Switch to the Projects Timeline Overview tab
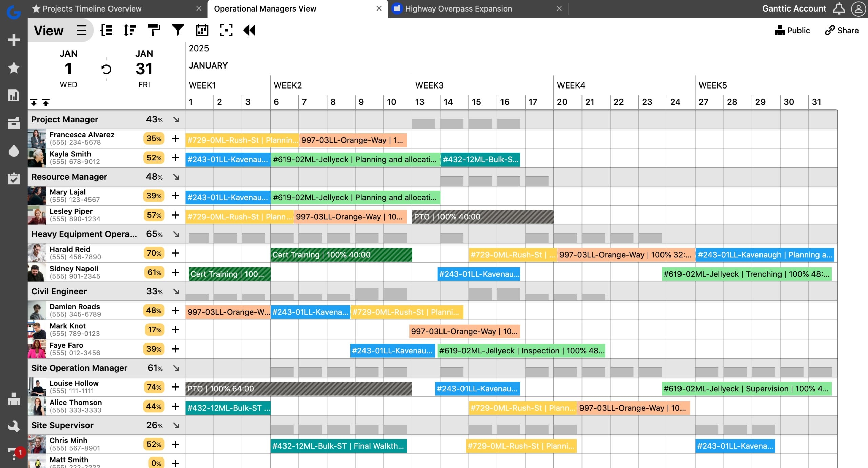This screenshot has height=468, width=868. [x=92, y=8]
